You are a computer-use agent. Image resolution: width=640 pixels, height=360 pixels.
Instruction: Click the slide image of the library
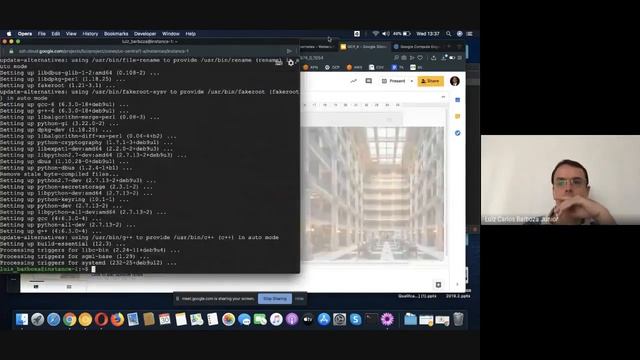(372, 193)
